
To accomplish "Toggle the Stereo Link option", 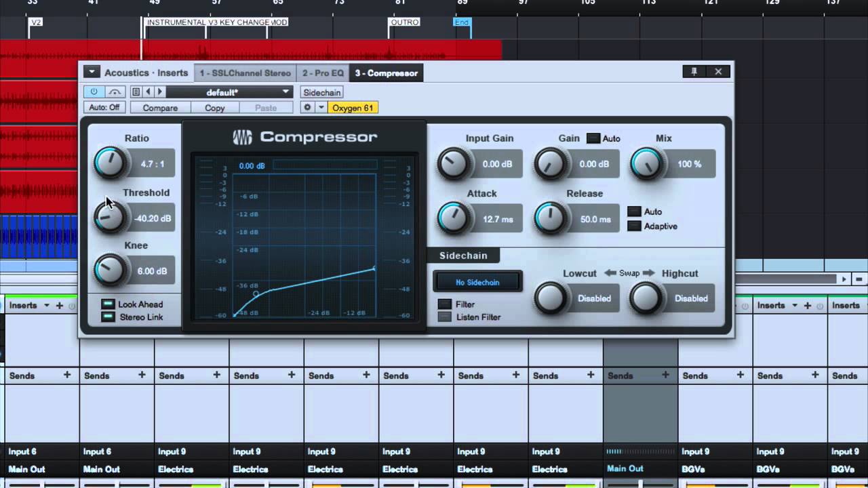I will (x=108, y=317).
